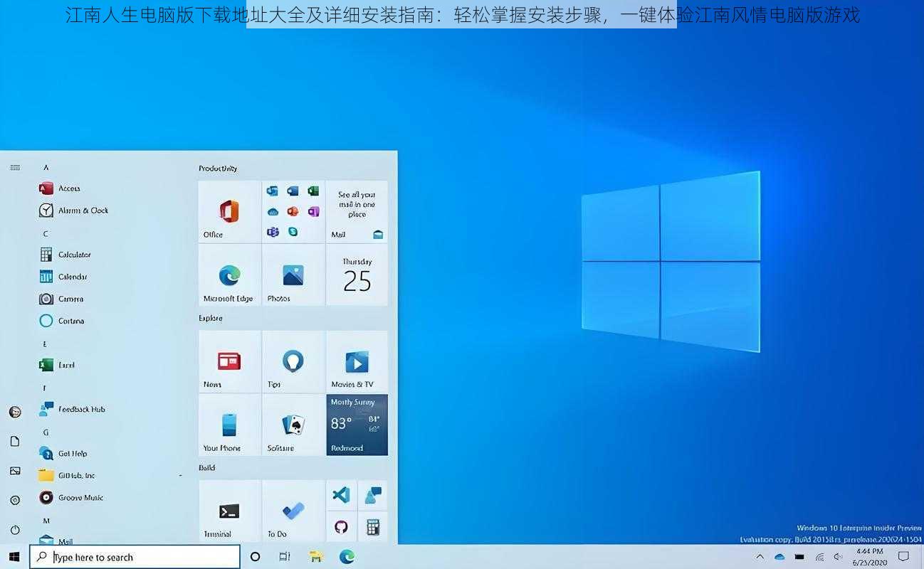Screen dimensions: 924x569
Task: Launch the Solitaire tile
Action: tap(293, 425)
